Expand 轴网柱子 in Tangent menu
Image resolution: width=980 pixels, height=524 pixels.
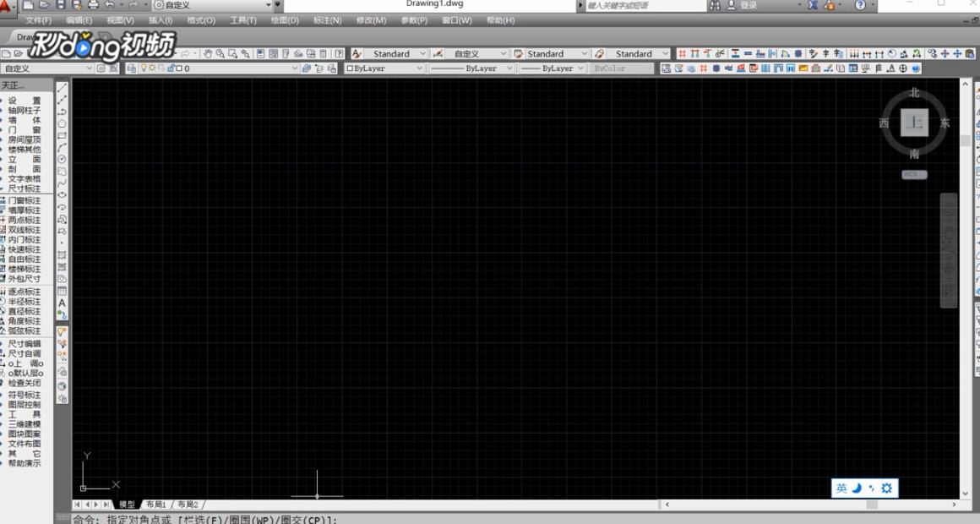point(24,110)
